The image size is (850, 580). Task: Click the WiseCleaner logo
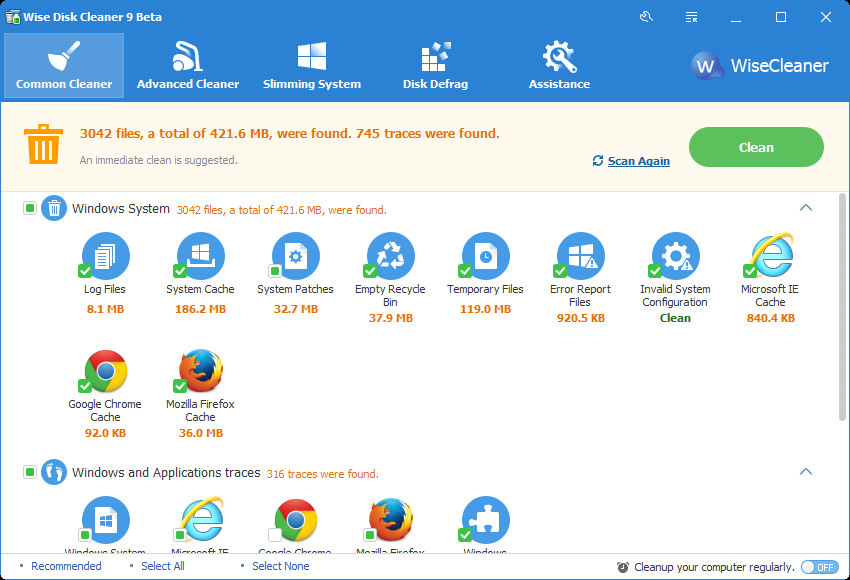(x=760, y=66)
